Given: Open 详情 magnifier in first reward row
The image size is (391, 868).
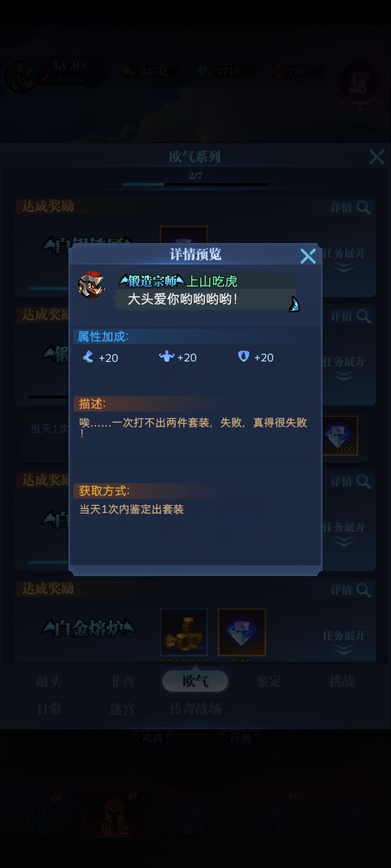Looking at the screenshot, I should 350,208.
